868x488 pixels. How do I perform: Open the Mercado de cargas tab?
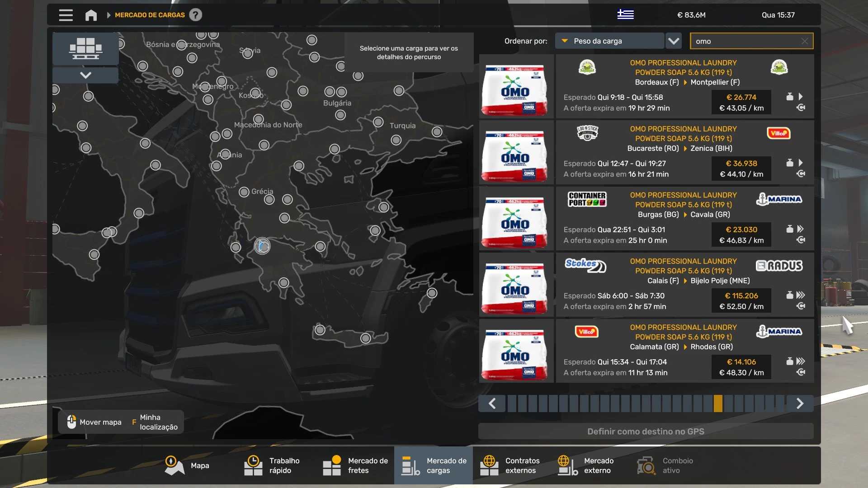[x=434, y=465]
